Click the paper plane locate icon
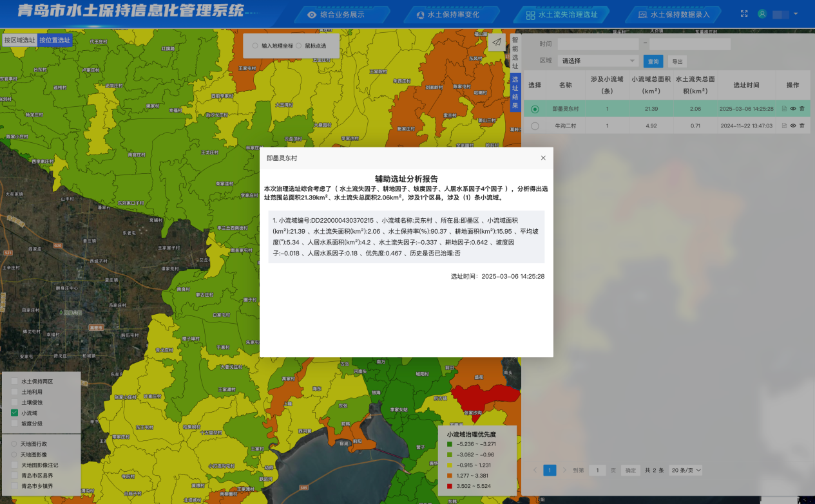The image size is (815, 504). coord(496,42)
